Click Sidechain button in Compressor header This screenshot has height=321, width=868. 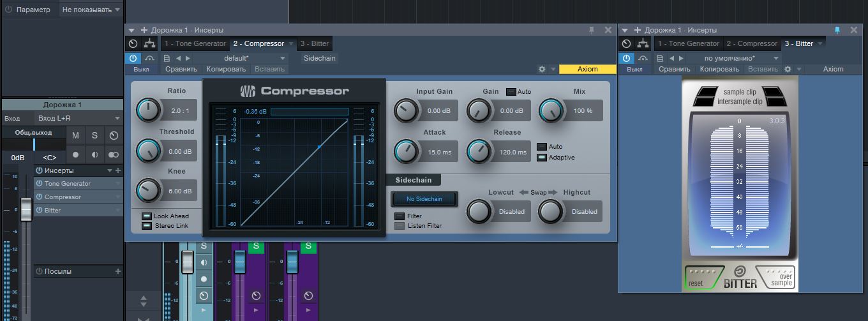319,58
